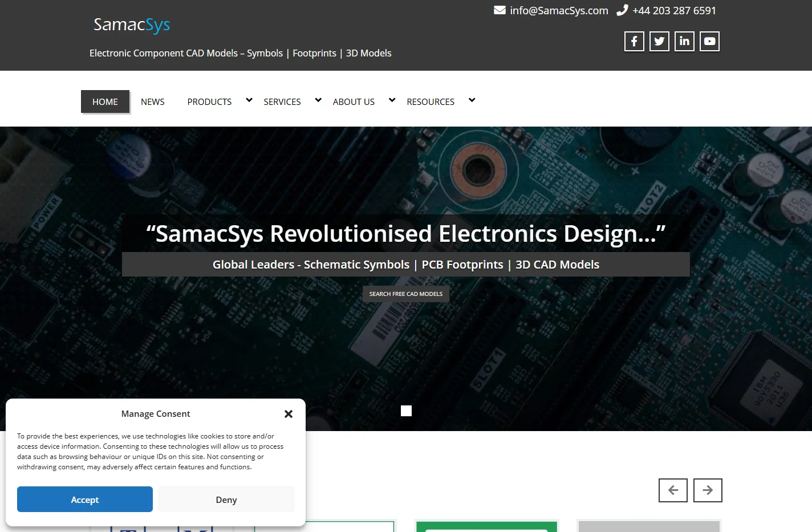Accept cookies in consent dialog
This screenshot has width=812, height=532.
click(85, 499)
